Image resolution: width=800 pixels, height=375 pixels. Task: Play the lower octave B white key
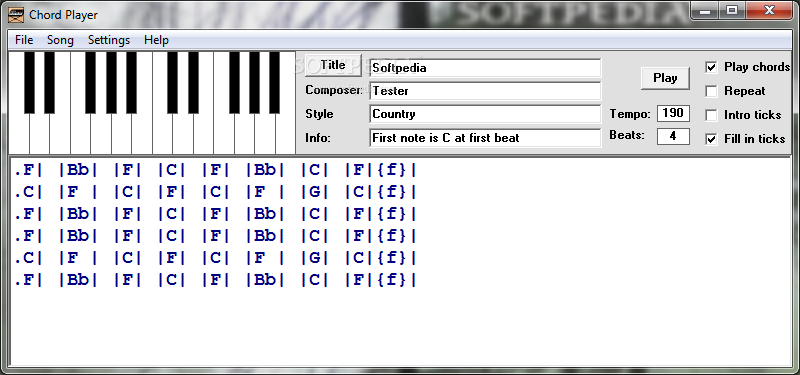click(x=142, y=134)
